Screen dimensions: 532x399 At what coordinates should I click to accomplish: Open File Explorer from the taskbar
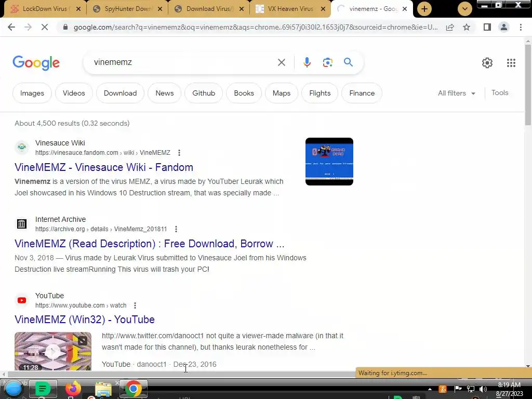pos(103,389)
